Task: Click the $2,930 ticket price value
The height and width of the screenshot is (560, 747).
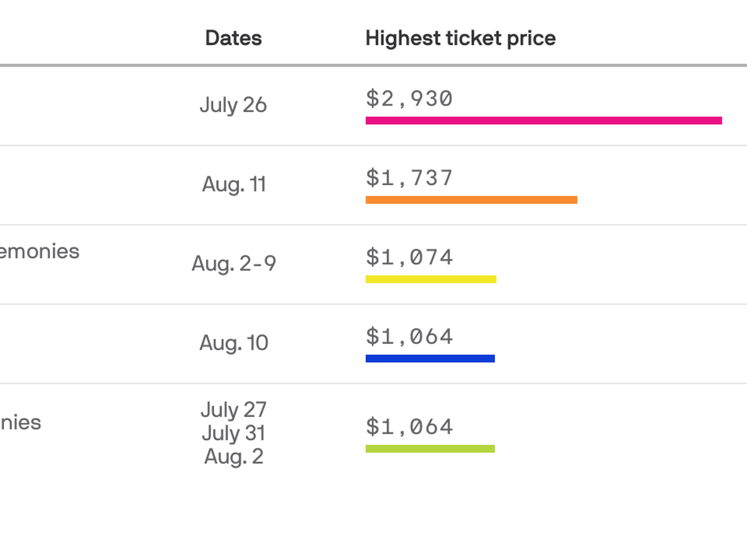Action: click(409, 98)
